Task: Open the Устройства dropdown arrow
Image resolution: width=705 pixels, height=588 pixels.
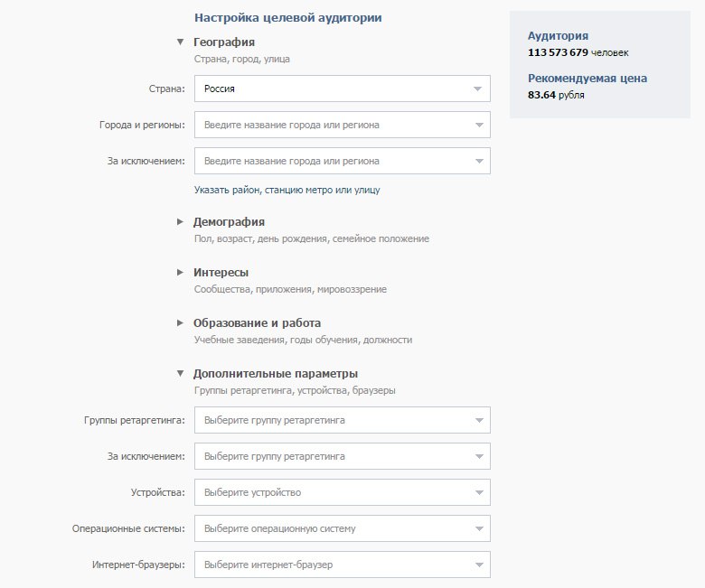Action: tap(477, 492)
